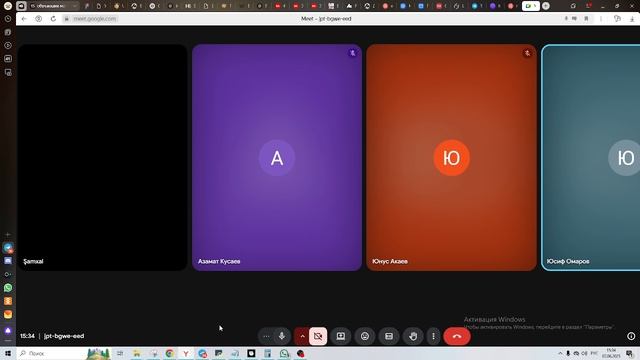Open site protection icon beside reload
Screen dimensions: 640x360
[38, 19]
